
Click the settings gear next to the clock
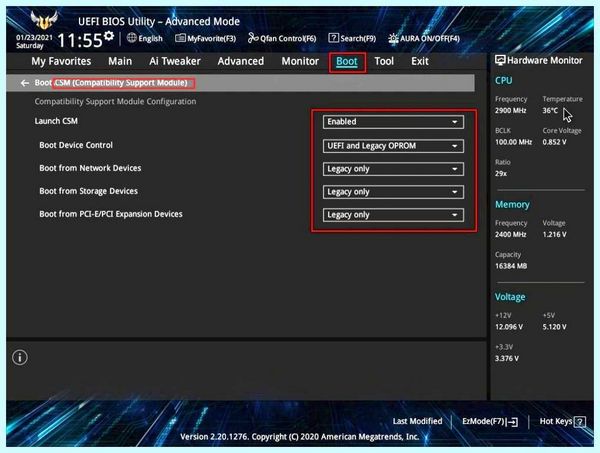[x=109, y=36]
